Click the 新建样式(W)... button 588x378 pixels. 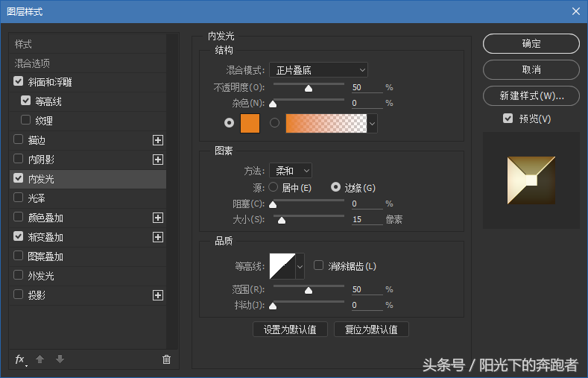tap(531, 96)
